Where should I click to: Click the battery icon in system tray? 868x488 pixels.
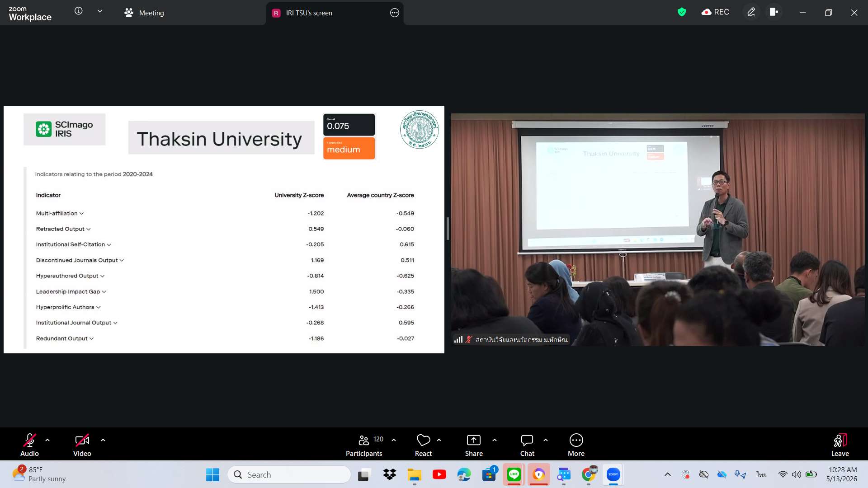(811, 474)
